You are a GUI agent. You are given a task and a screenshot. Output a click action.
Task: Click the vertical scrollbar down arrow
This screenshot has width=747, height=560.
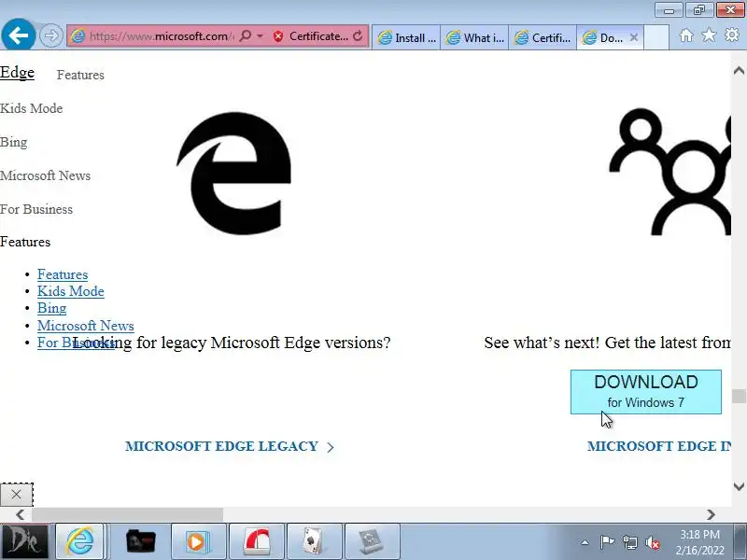[739, 486]
